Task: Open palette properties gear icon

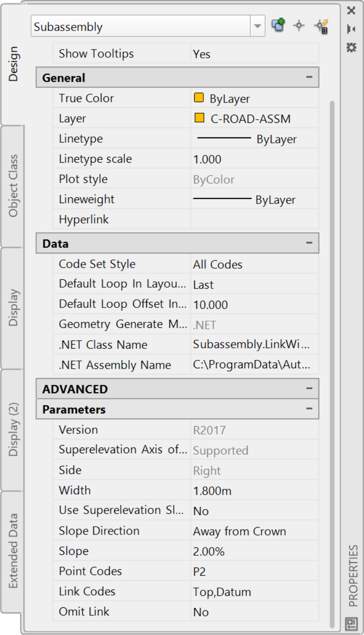Action: pyautogui.click(x=352, y=47)
